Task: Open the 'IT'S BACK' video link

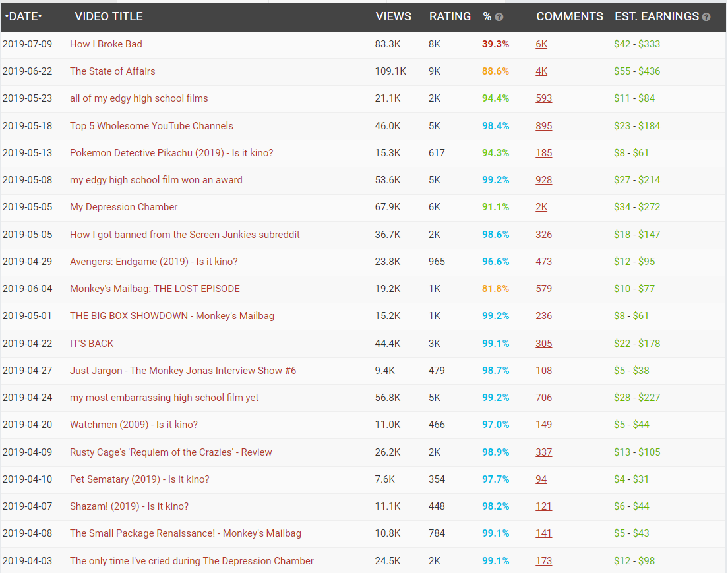Action: click(92, 343)
